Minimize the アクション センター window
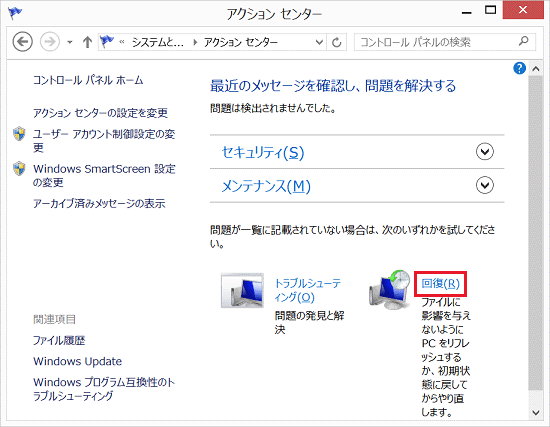 tap(467, 13)
